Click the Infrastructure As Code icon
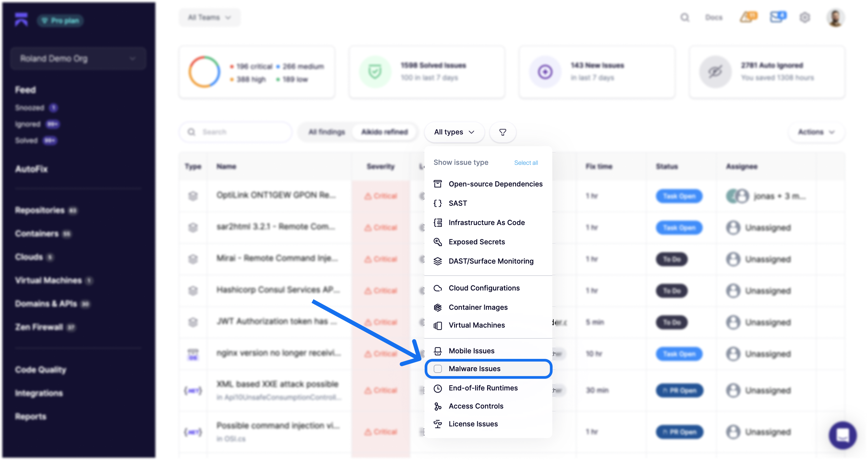The height and width of the screenshot is (460, 868). click(438, 222)
